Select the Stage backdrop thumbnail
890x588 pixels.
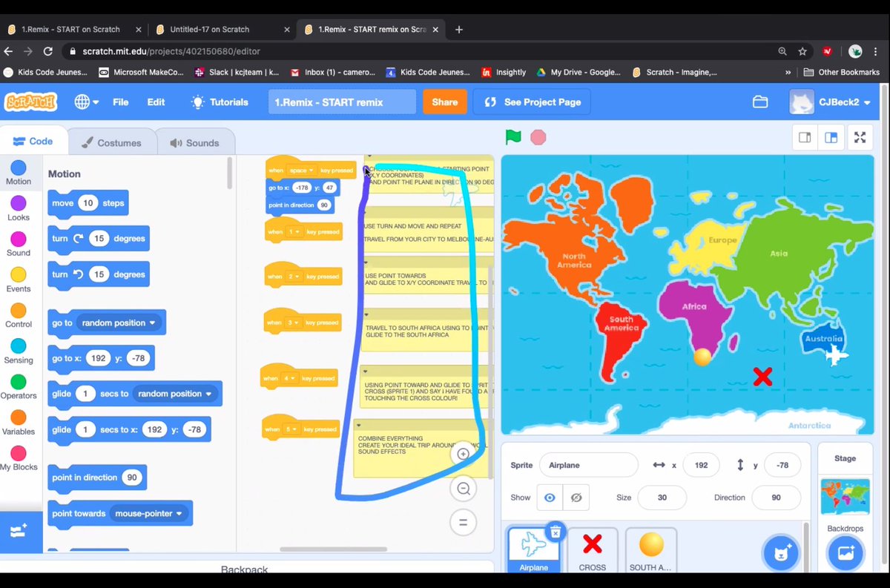coord(845,497)
